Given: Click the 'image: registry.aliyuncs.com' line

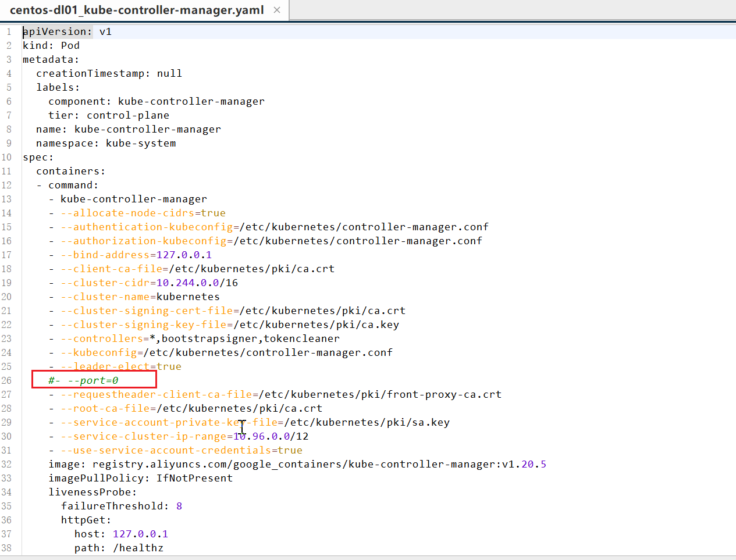Looking at the screenshot, I should coord(297,464).
